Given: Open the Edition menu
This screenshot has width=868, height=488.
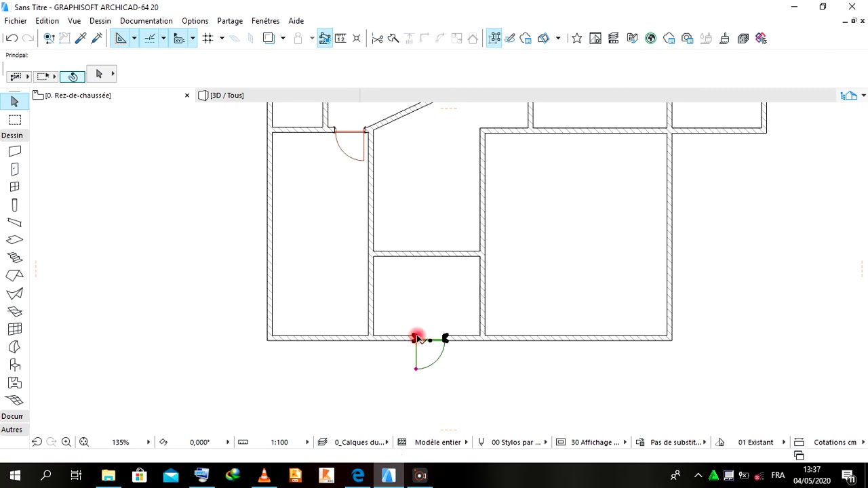Looking at the screenshot, I should [x=47, y=21].
